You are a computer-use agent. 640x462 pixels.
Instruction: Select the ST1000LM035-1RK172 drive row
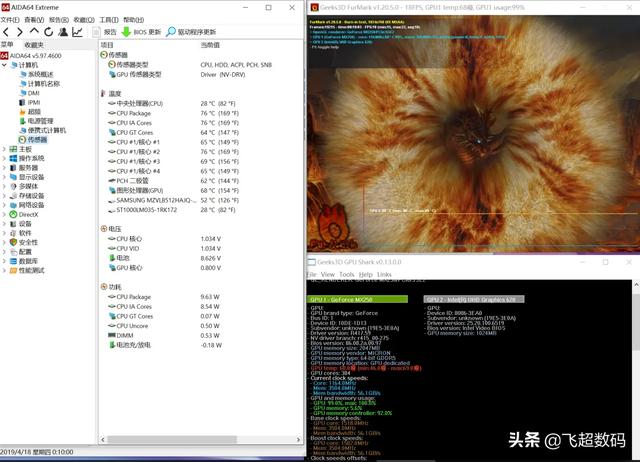172,210
